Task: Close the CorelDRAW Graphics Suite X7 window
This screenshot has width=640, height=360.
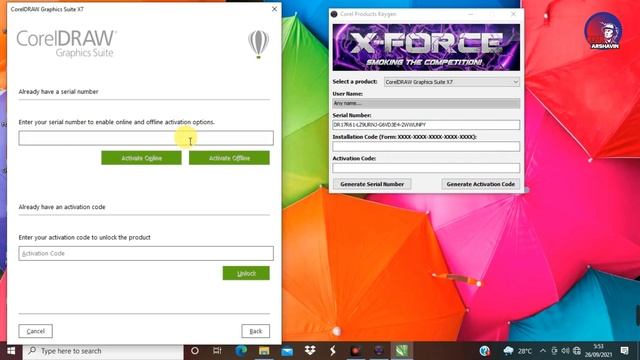Action: (274, 9)
